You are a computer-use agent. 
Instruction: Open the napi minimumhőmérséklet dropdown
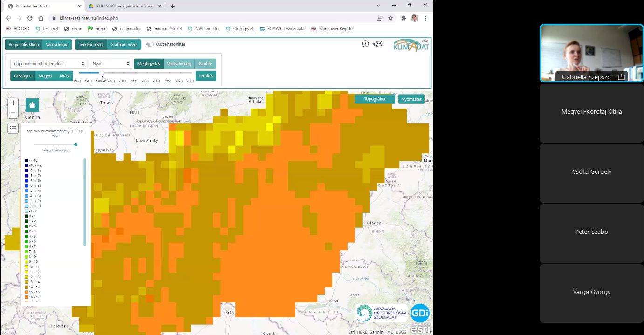pyautogui.click(x=48, y=64)
